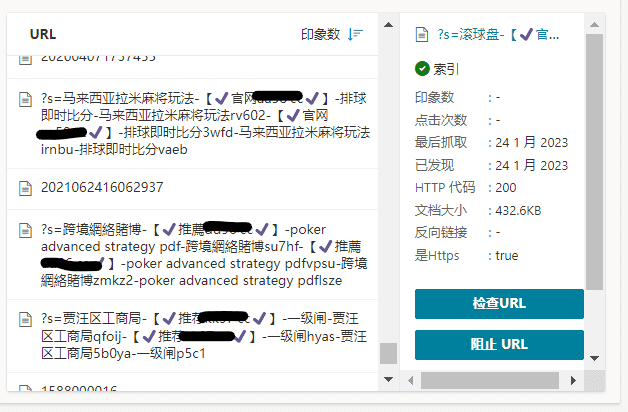Open the ?s=滚球盘 detail title link

click(498, 35)
